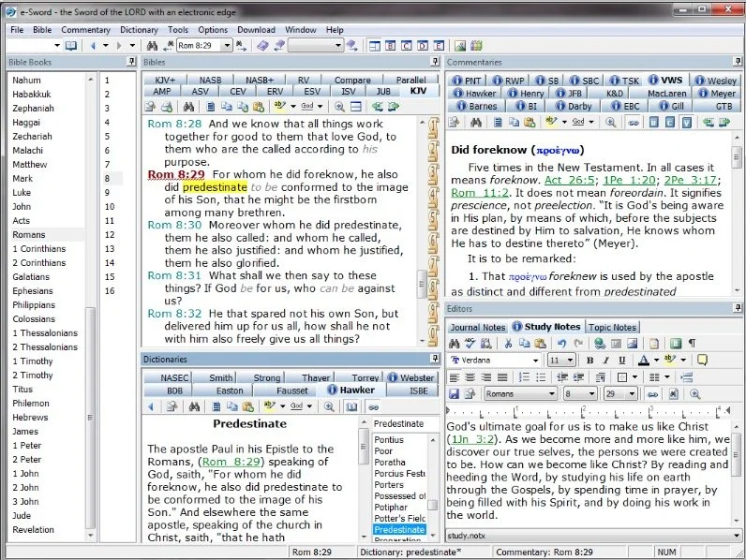Image resolution: width=746 pixels, height=560 pixels.
Task: Open Romans book dropdown in editor
Action: [551, 393]
